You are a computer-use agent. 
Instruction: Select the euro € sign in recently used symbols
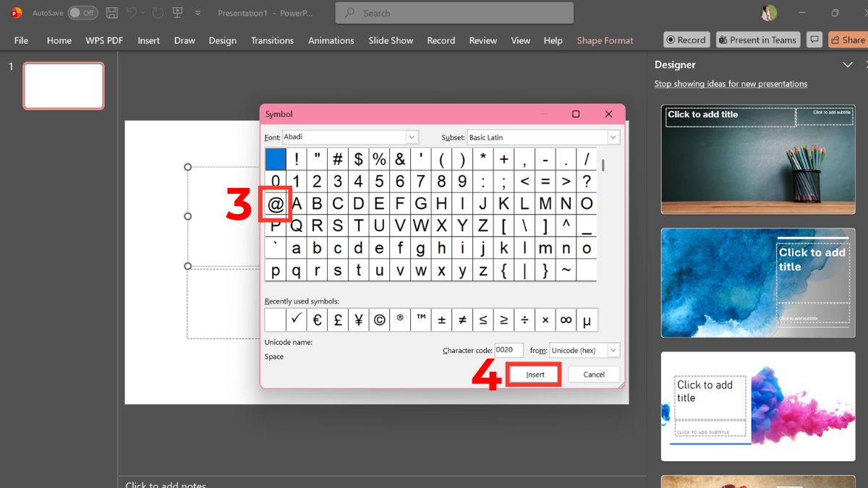[317, 319]
